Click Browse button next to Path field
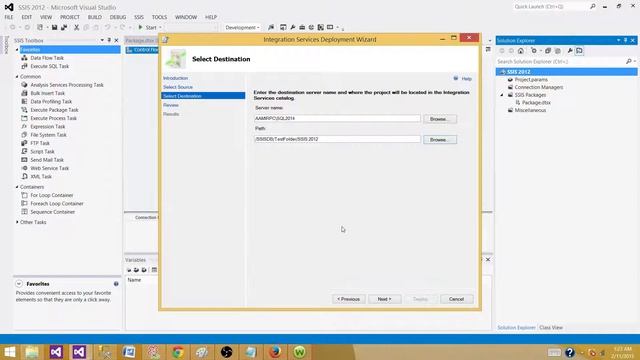This screenshot has width=640, height=360. pos(440,140)
